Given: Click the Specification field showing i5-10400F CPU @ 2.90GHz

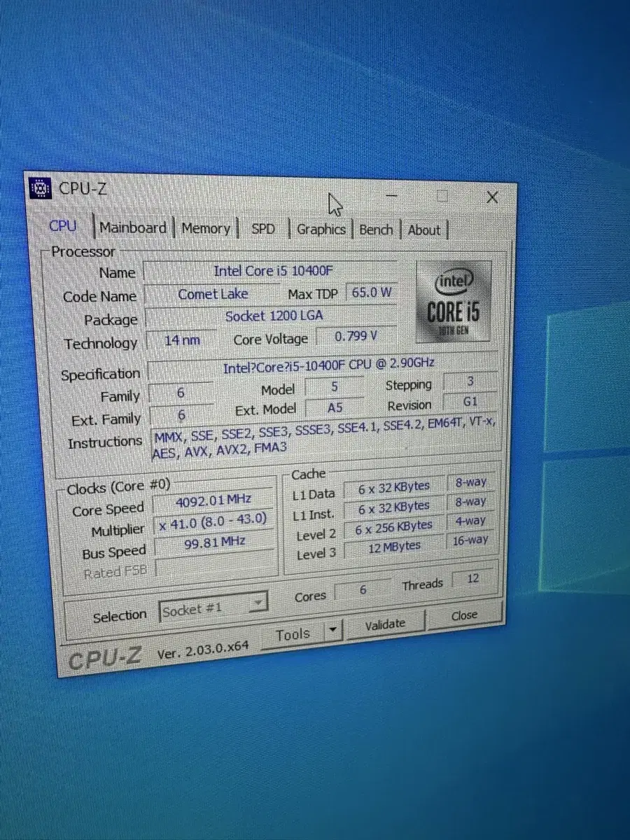Looking at the screenshot, I should point(323,367).
